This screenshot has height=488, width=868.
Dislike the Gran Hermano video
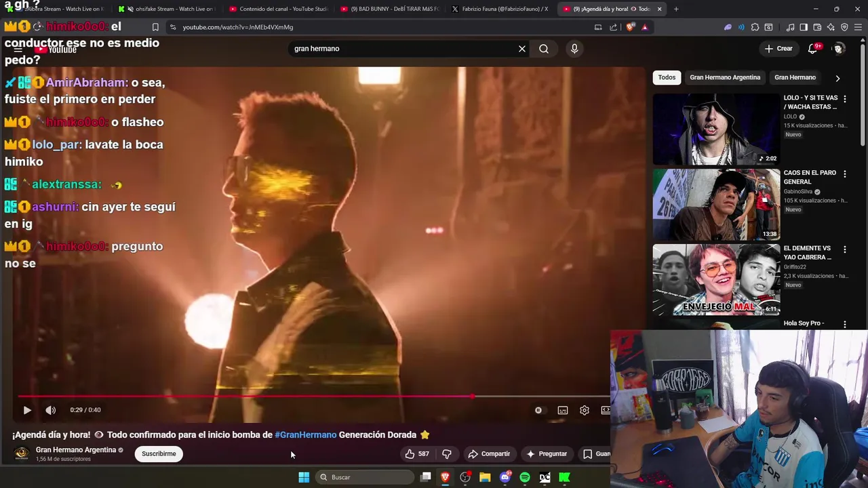447,454
